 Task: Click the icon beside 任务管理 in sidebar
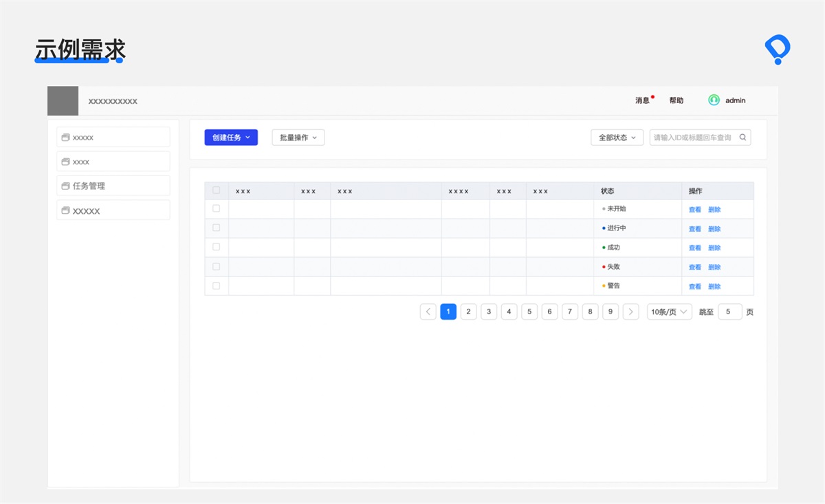point(65,186)
